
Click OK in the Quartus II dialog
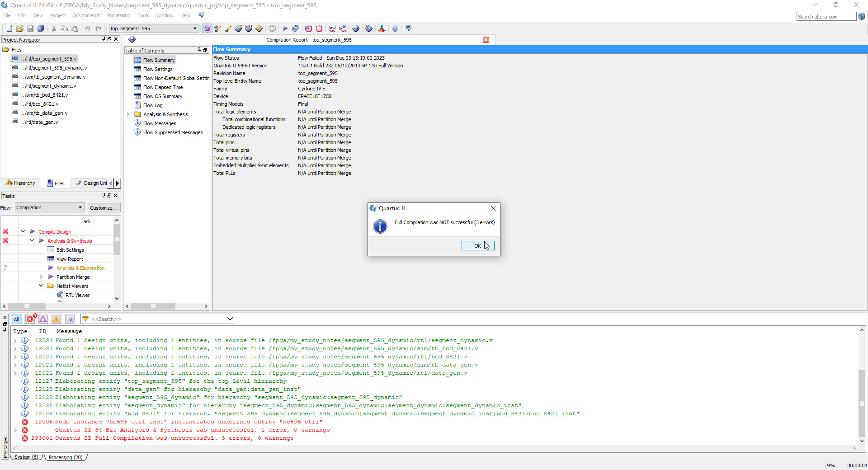[478, 246]
